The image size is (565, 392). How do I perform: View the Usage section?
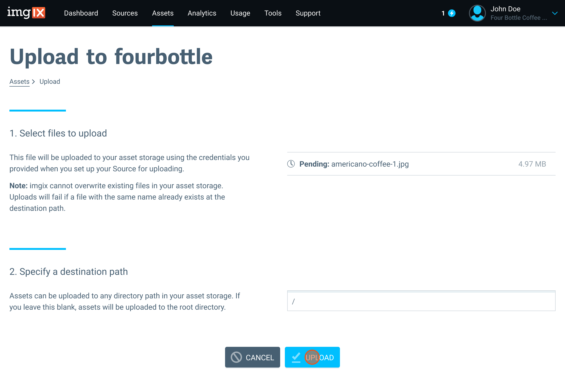pos(240,13)
